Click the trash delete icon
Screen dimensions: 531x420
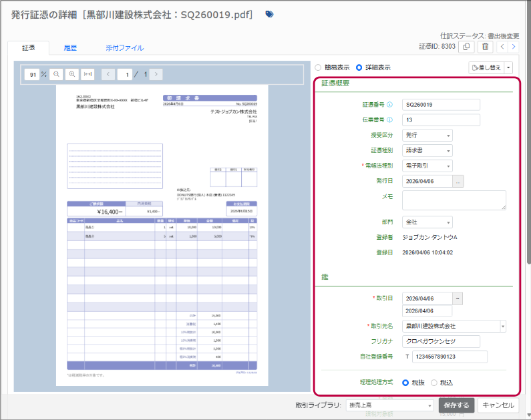tap(486, 47)
